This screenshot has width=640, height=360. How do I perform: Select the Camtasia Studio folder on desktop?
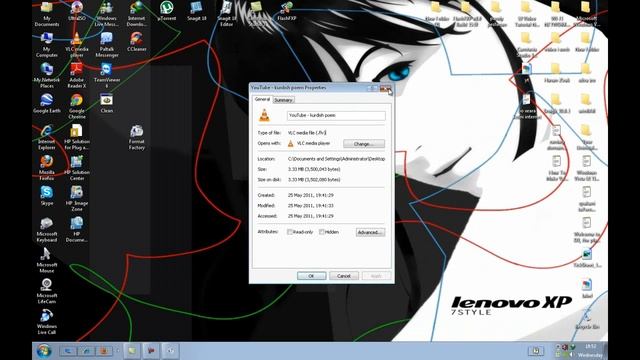(527, 45)
